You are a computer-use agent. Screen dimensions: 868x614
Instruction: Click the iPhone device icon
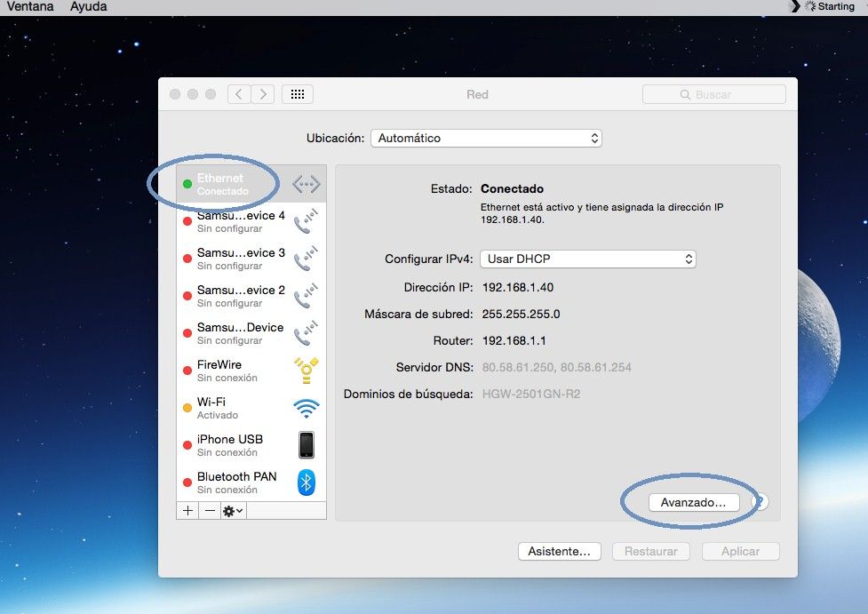pos(307,445)
